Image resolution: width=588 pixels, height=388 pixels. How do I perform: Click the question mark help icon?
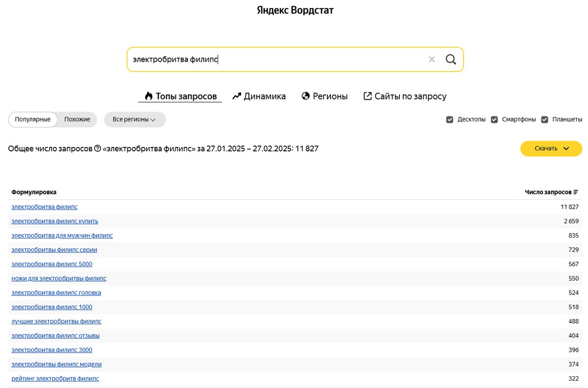(97, 148)
